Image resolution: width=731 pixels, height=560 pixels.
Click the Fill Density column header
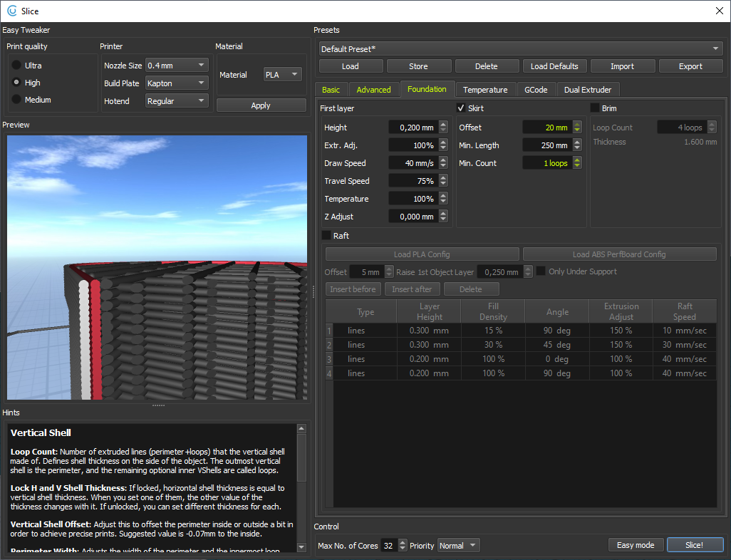click(493, 311)
